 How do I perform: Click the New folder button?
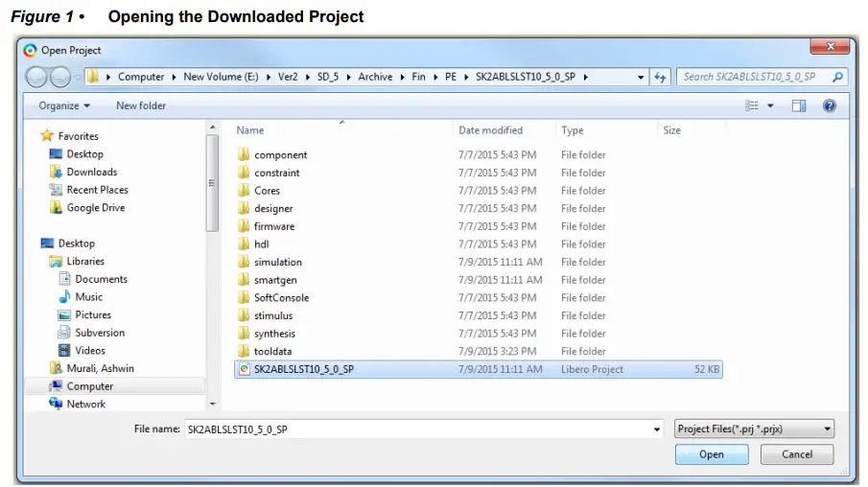tap(141, 105)
